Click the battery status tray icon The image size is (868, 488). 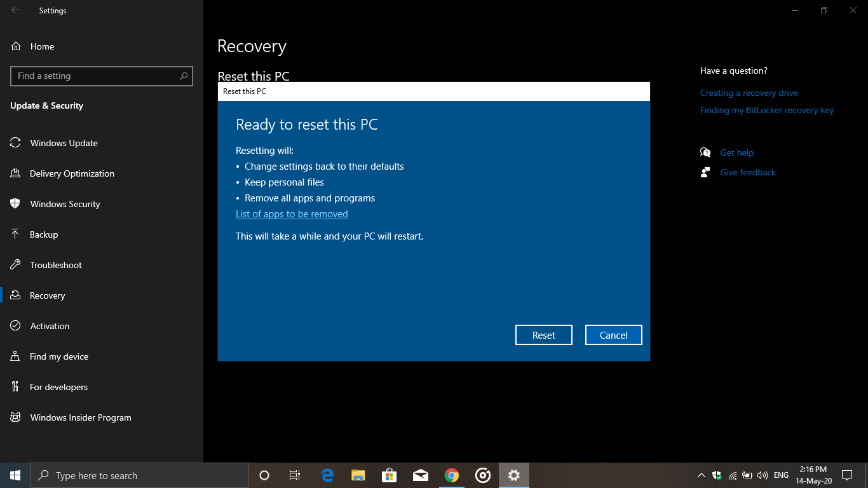747,475
